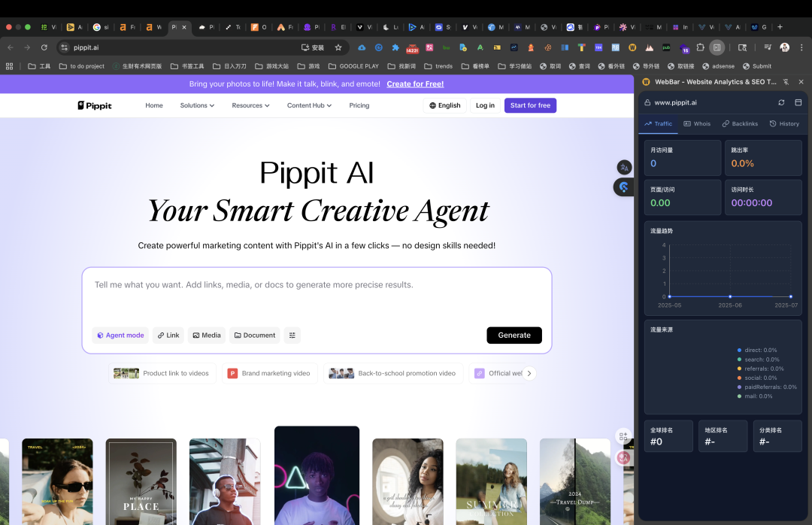Select Back-to-school promotion video suggestion
The height and width of the screenshot is (525, 812).
tap(393, 373)
